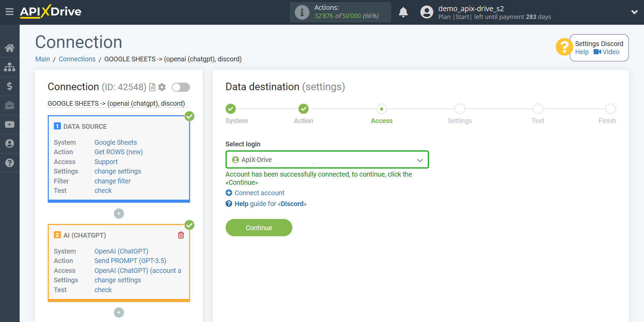
Task: Click change settings in AI (ChatGPT) block
Action: pyautogui.click(x=118, y=280)
